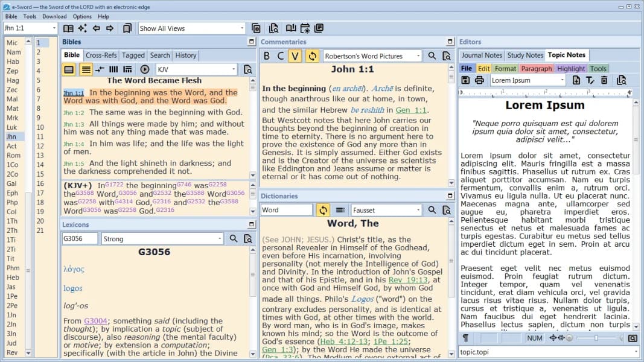Maximize the Lexicons panel
The width and height of the screenshot is (644, 362).
click(x=252, y=224)
